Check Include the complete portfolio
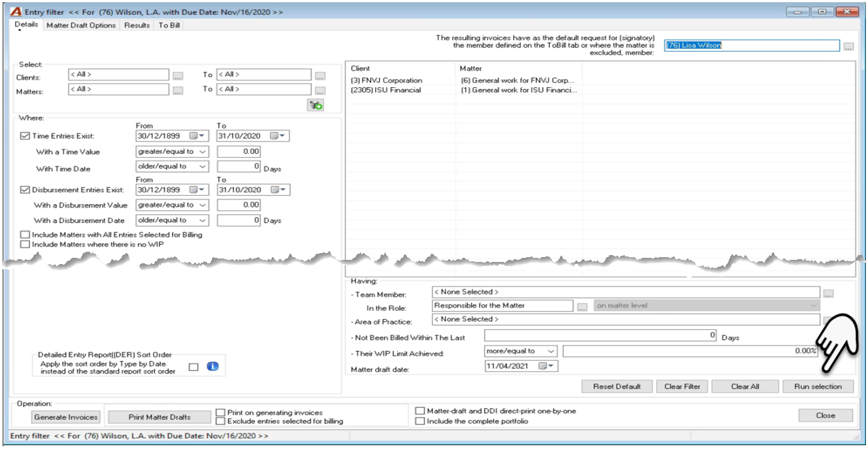This screenshot has width=868, height=449. [420, 421]
